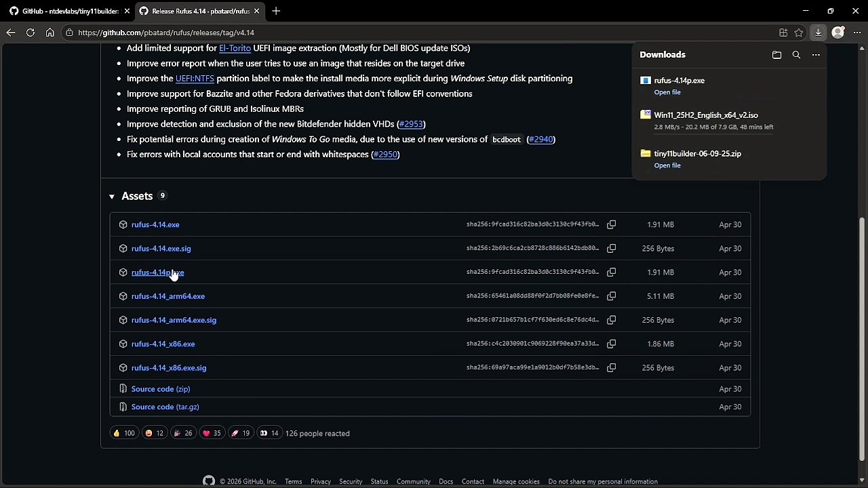Toggle the hooray reaction (26)

pos(183,433)
